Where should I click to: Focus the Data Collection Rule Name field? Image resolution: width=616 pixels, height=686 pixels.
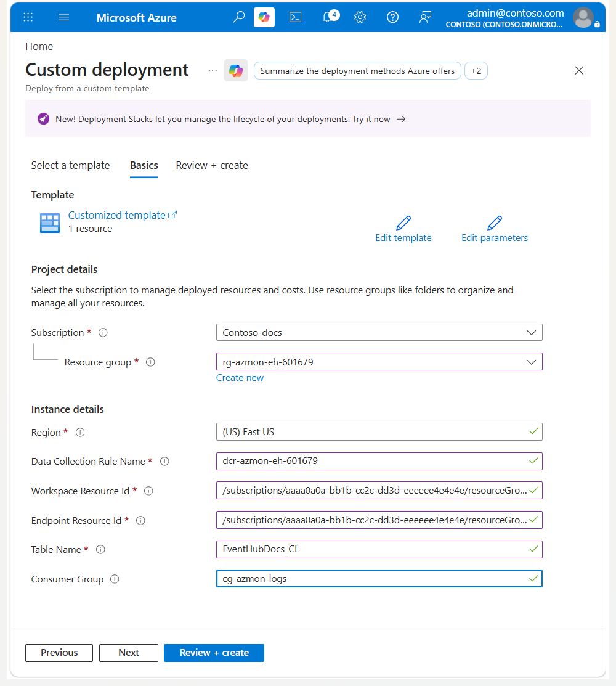pyautogui.click(x=379, y=461)
